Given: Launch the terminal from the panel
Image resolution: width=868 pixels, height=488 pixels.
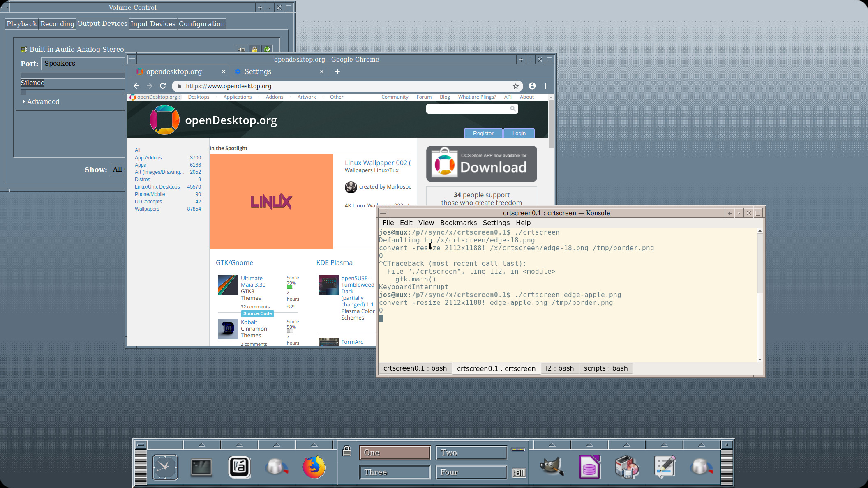Looking at the screenshot, I should [201, 467].
